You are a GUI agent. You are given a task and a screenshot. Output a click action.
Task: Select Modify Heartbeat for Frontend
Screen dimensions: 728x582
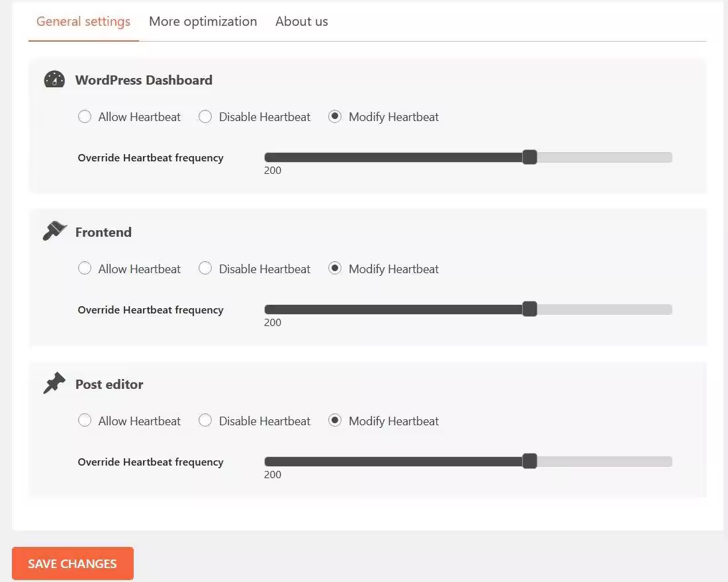click(x=335, y=269)
